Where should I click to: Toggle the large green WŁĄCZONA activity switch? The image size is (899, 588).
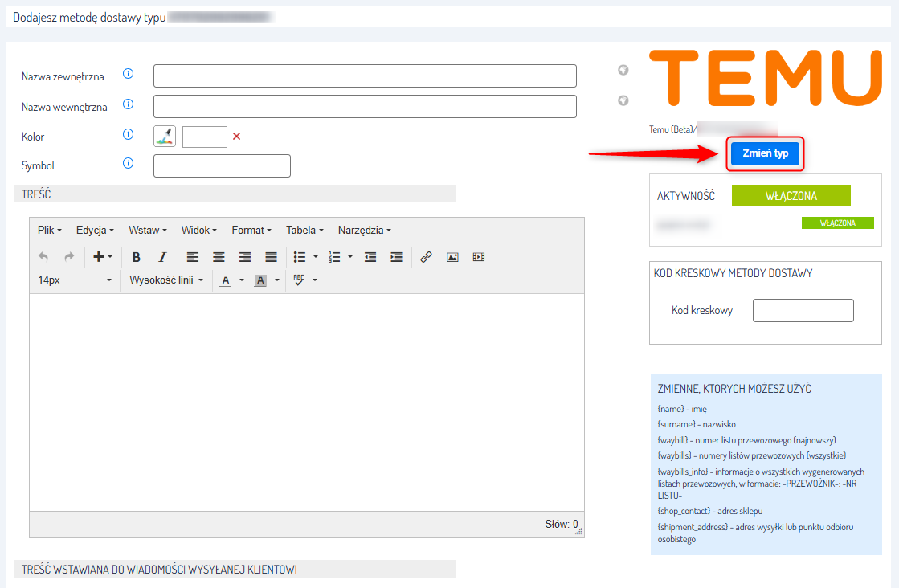(791, 196)
